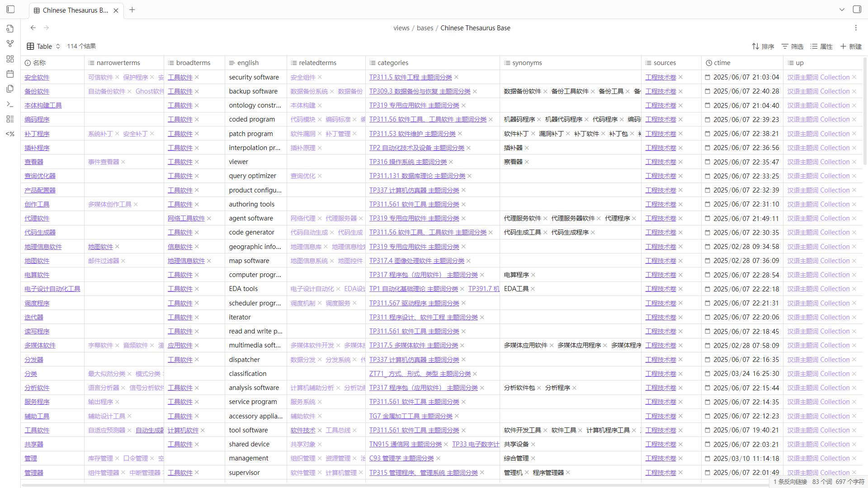The width and height of the screenshot is (868, 488).
Task: Remove 多媒体创作工具 narrowerterms tag
Action: click(136, 204)
